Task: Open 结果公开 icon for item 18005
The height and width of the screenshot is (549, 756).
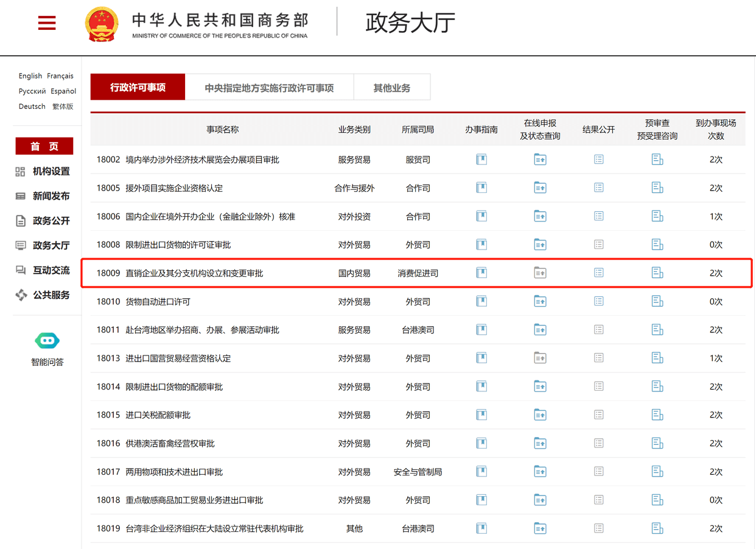Action: click(598, 188)
